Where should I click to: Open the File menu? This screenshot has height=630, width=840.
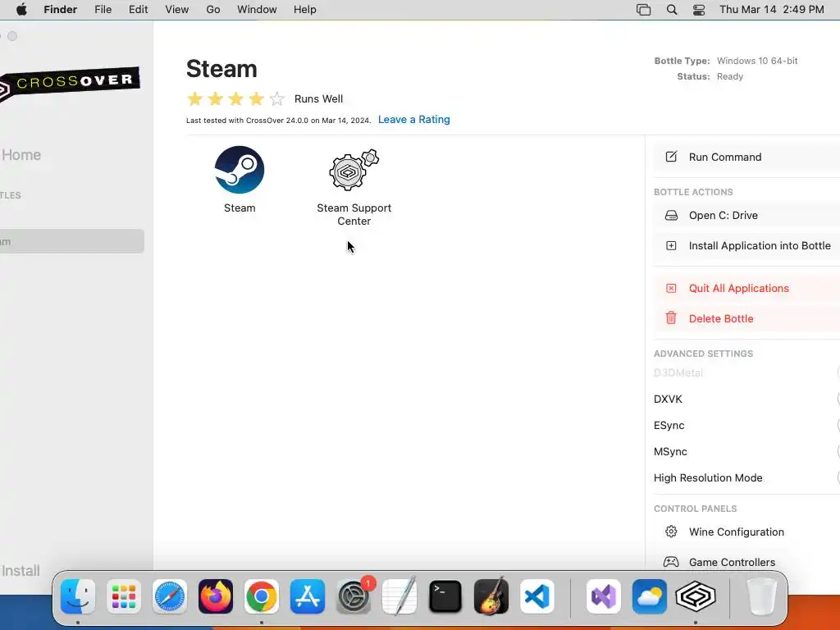tap(103, 10)
